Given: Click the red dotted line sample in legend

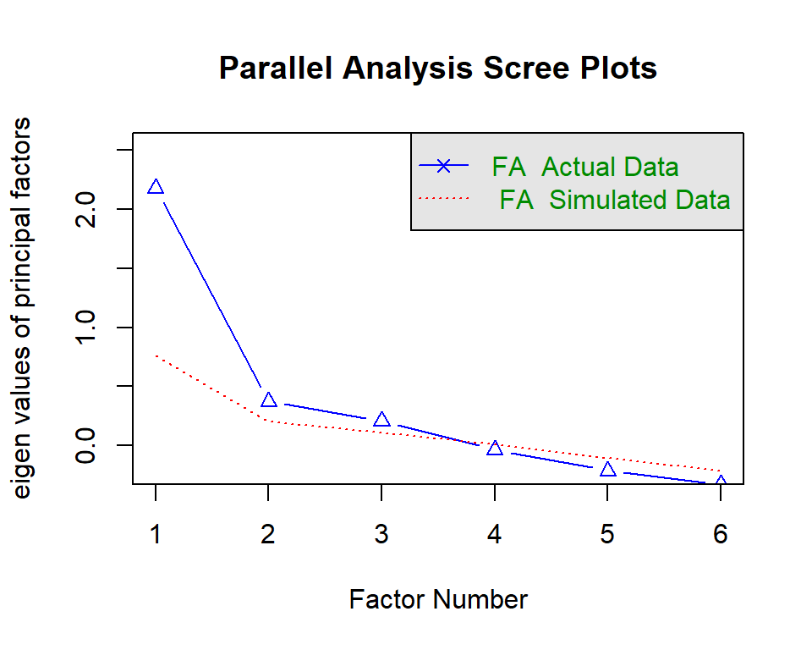Looking at the screenshot, I should (x=444, y=201).
